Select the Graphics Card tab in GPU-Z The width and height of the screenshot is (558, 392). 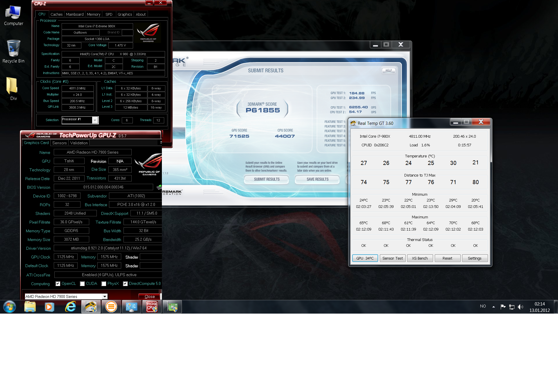[36, 143]
